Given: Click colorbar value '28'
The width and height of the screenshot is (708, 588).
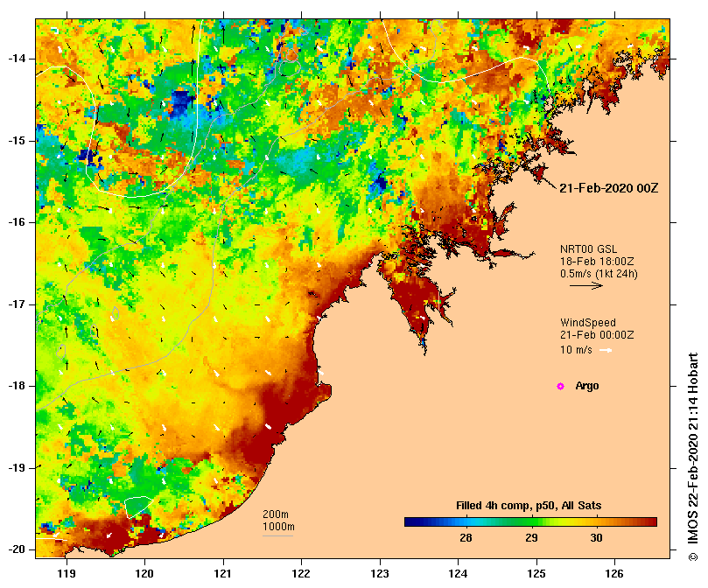Looking at the screenshot, I should click(x=466, y=538).
